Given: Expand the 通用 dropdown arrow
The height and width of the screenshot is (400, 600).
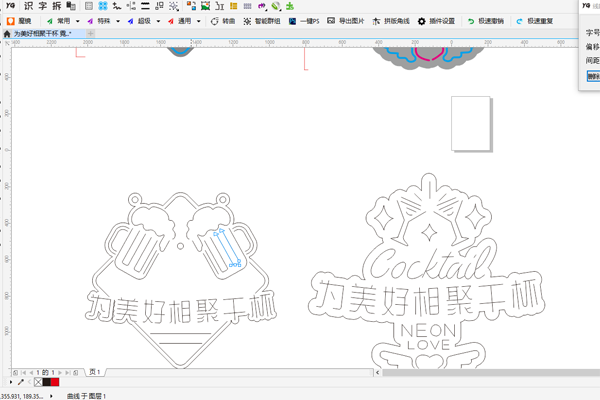Looking at the screenshot, I should point(199,21).
